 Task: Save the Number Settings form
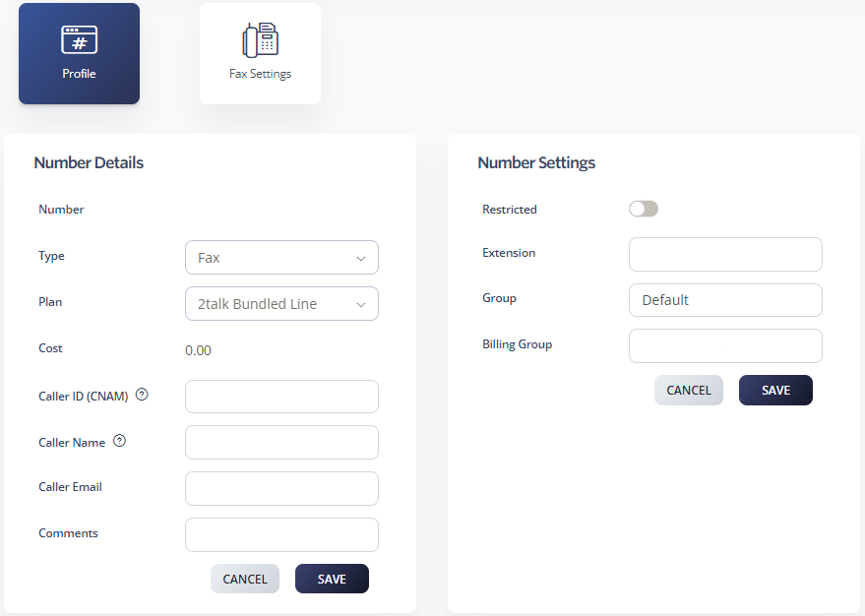pyautogui.click(x=775, y=390)
